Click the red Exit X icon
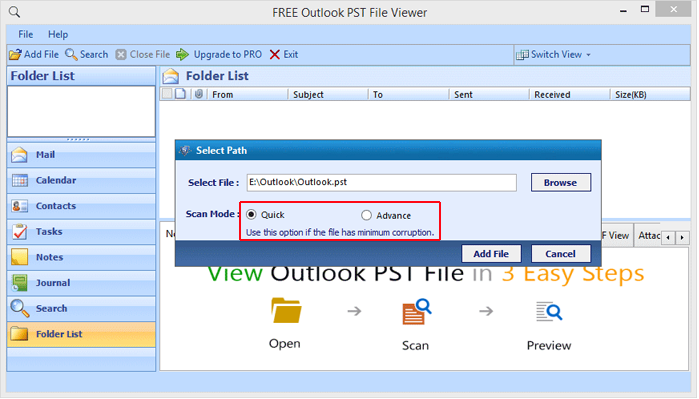 pos(275,54)
